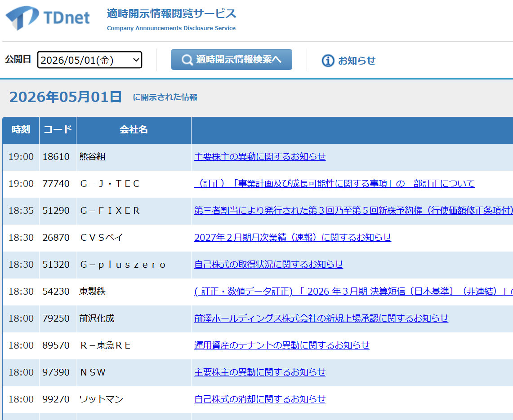Click the 2026年05月01日 date heading
The image size is (513, 420).
click(x=66, y=97)
